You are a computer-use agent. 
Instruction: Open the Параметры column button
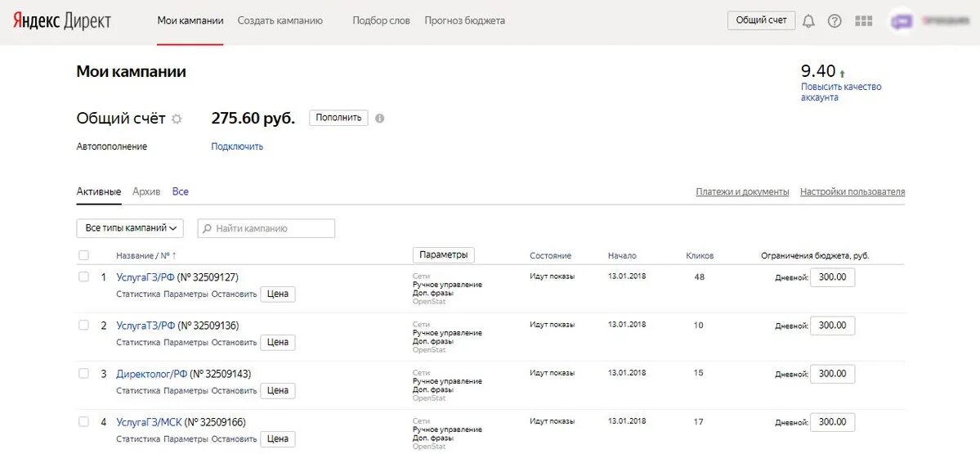[x=443, y=255]
